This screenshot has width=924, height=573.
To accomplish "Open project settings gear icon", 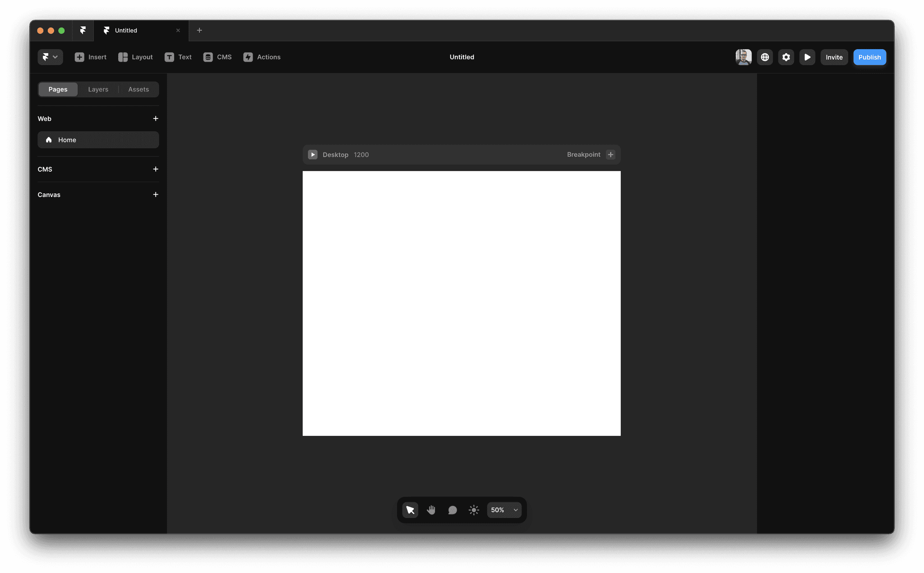I will click(786, 57).
